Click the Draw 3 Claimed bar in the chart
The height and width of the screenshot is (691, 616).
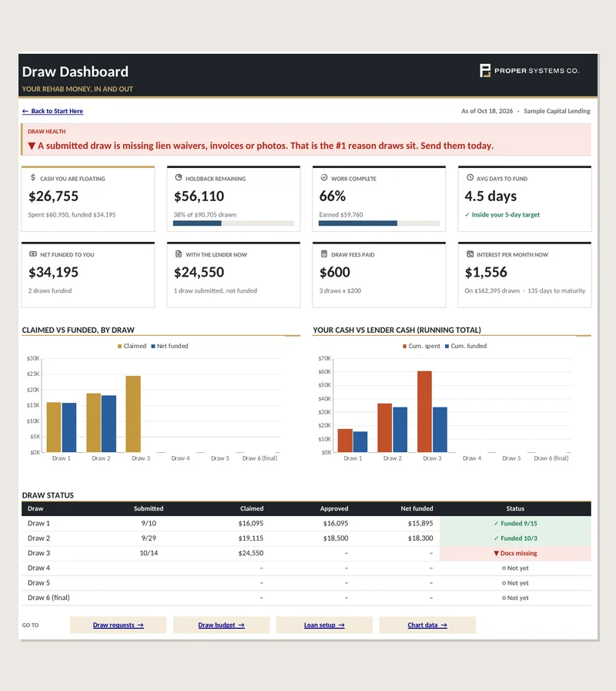coord(133,414)
